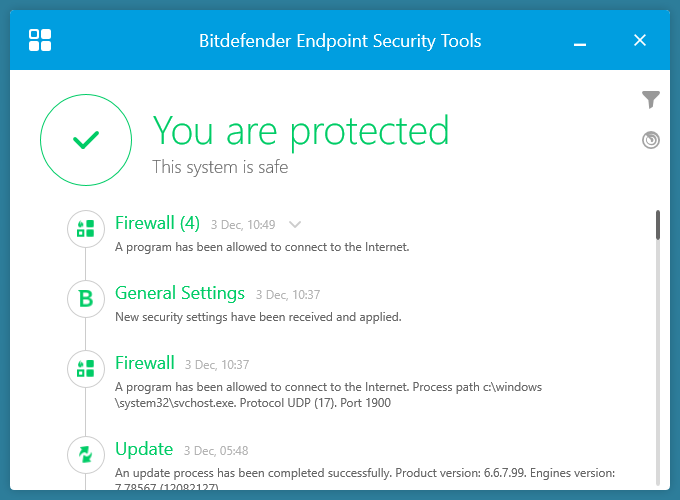680x500 pixels.
Task: Minimize the Bitdefender window
Action: 580,41
